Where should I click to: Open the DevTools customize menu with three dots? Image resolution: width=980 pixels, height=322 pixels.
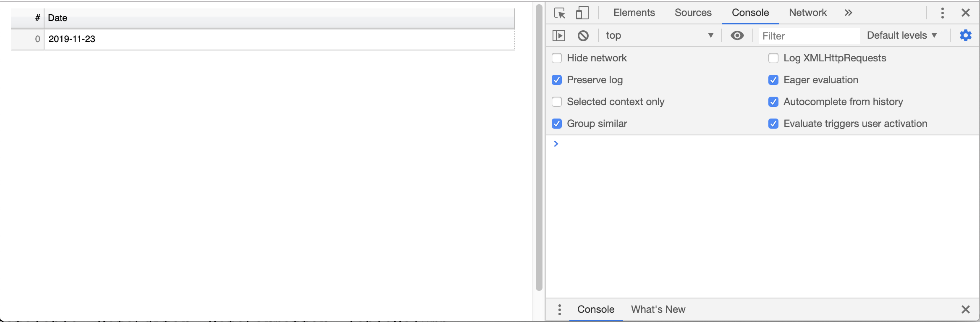pos(942,13)
